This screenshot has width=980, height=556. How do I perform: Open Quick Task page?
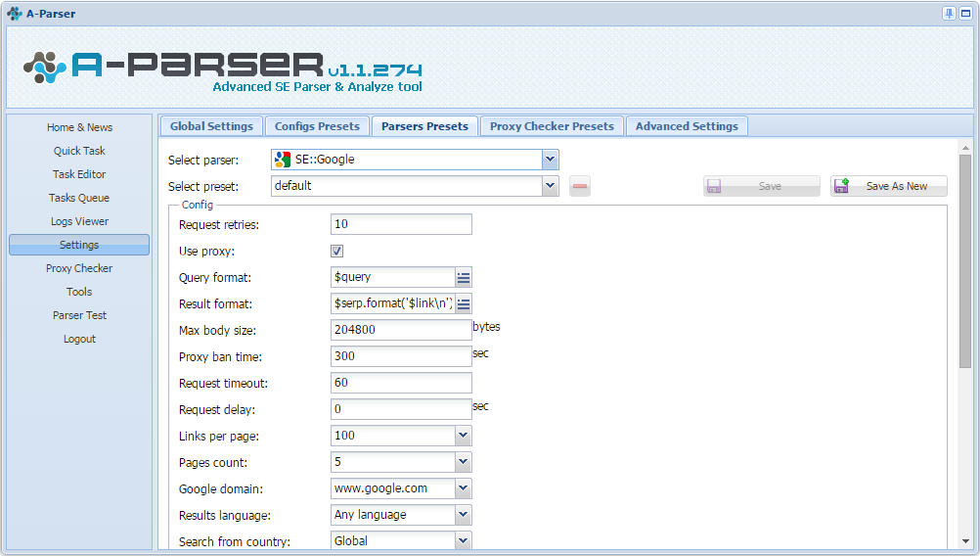79,151
